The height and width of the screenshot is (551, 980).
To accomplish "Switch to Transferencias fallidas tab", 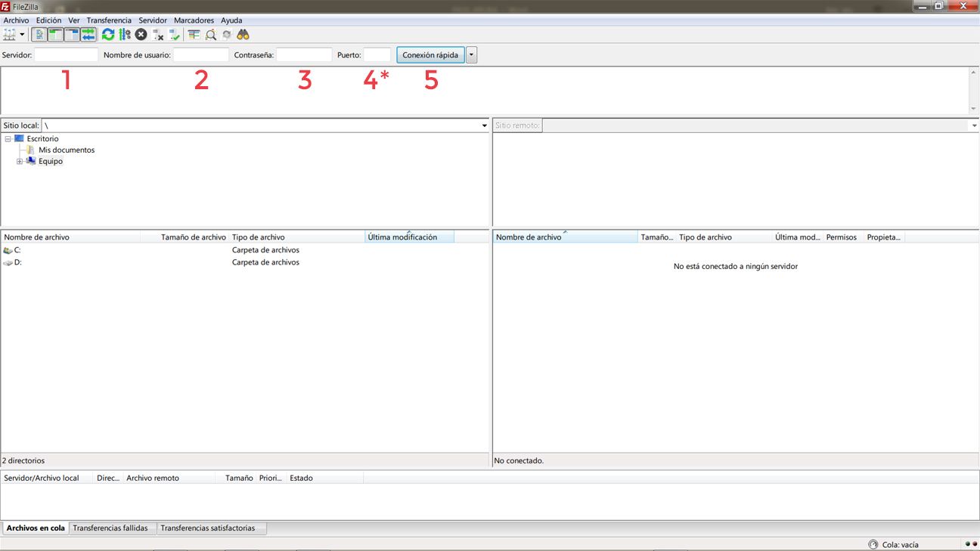I will pyautogui.click(x=113, y=528).
